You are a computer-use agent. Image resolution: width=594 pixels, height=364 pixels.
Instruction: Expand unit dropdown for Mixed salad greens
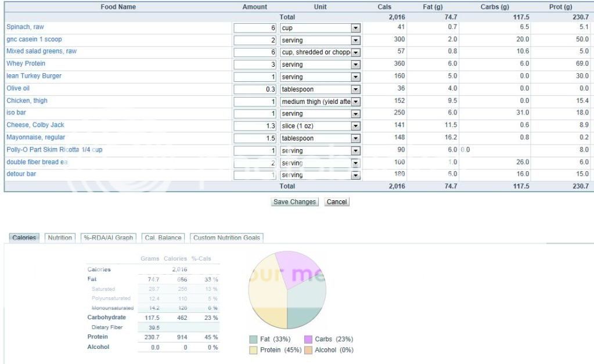pos(355,52)
